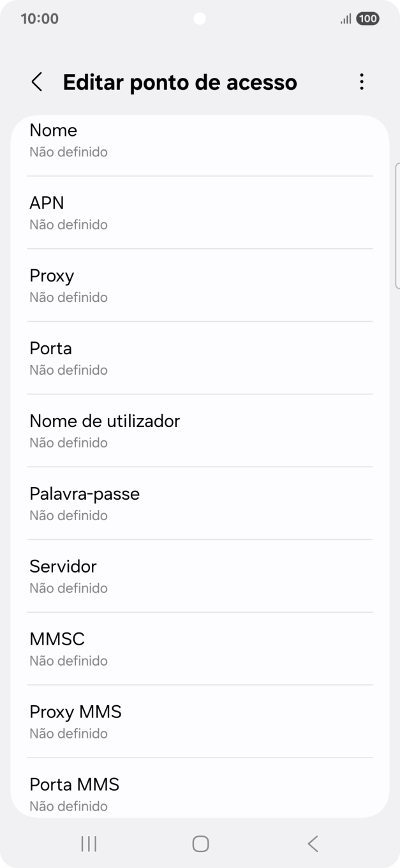Click the scrollbar on the right edge
The image size is (400, 868).
[396, 223]
